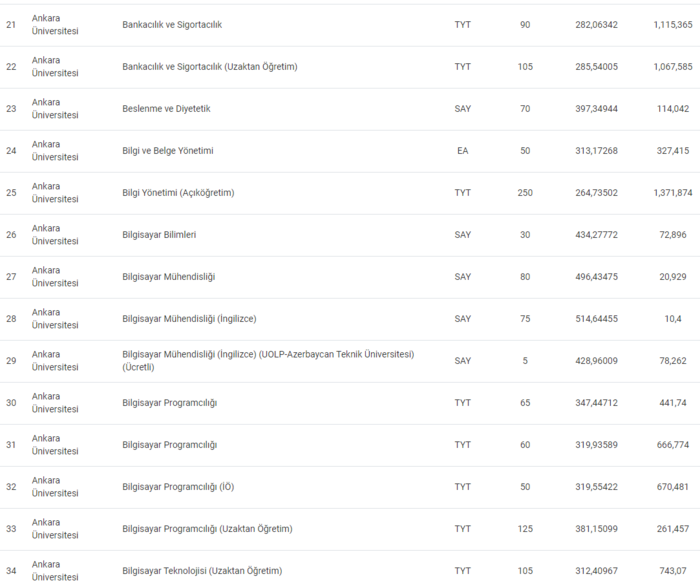The width and height of the screenshot is (700, 583).
Task: Click Bilgisayar Teknolojisi (Uzaktan Öğretim) program
Action: tap(202, 571)
